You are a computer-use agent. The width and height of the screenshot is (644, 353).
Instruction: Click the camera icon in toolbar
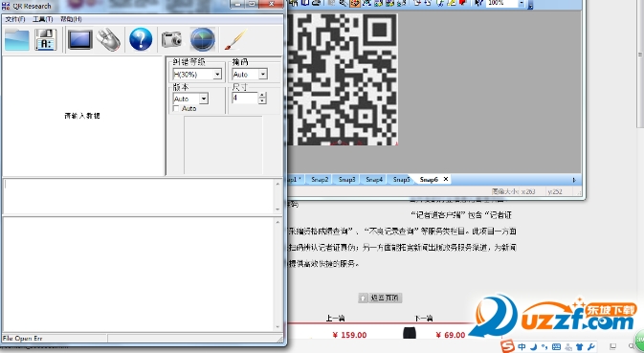click(171, 39)
